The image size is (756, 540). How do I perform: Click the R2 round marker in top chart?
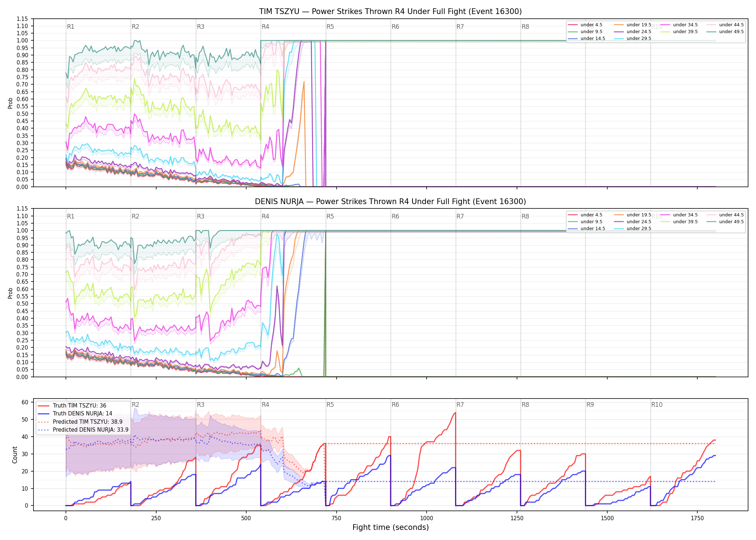135,27
